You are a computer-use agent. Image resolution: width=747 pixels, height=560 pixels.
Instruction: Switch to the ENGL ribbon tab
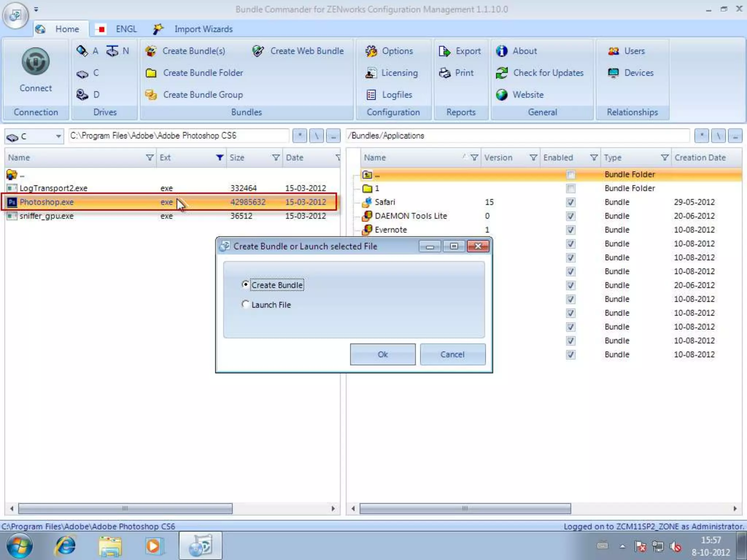126,29
